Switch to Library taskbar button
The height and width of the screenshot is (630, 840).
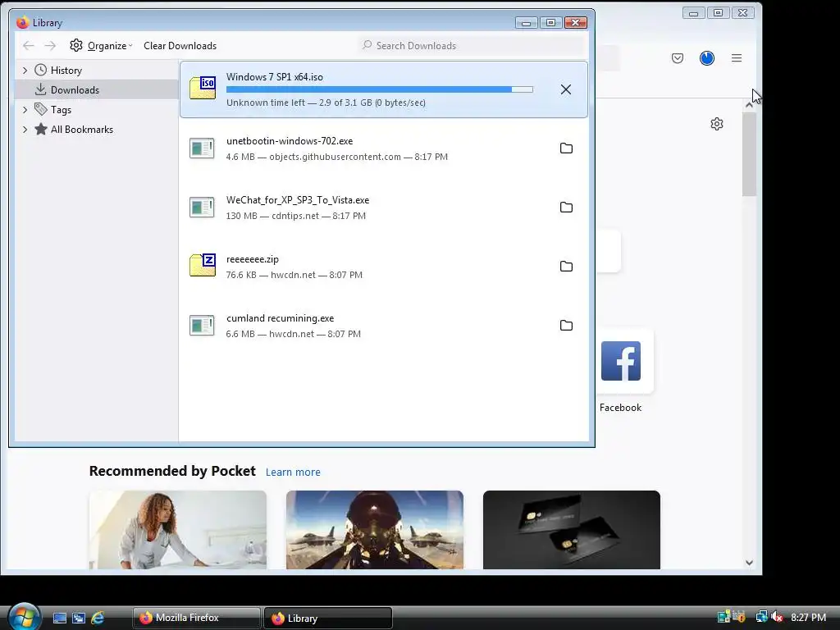point(328,618)
